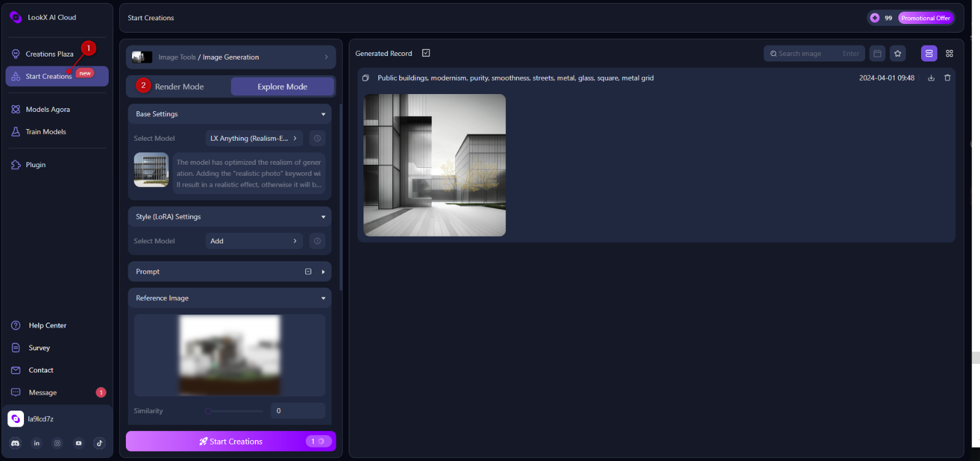The width and height of the screenshot is (980, 461).
Task: Expand the Prompt section
Action: (x=323, y=272)
